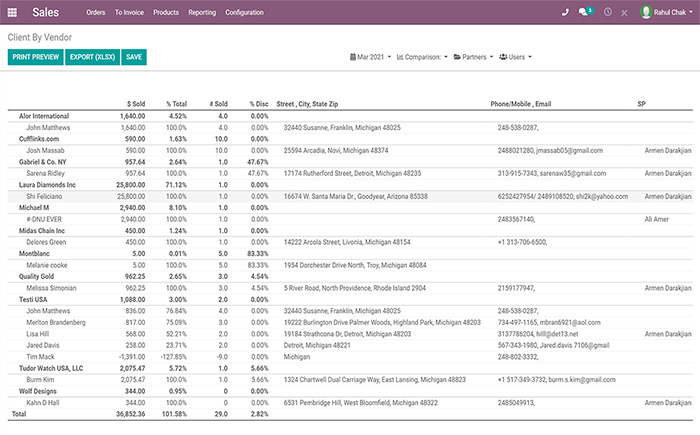This screenshot has height=435, width=700.
Task: Click client Tim Mack
Action: pos(40,357)
